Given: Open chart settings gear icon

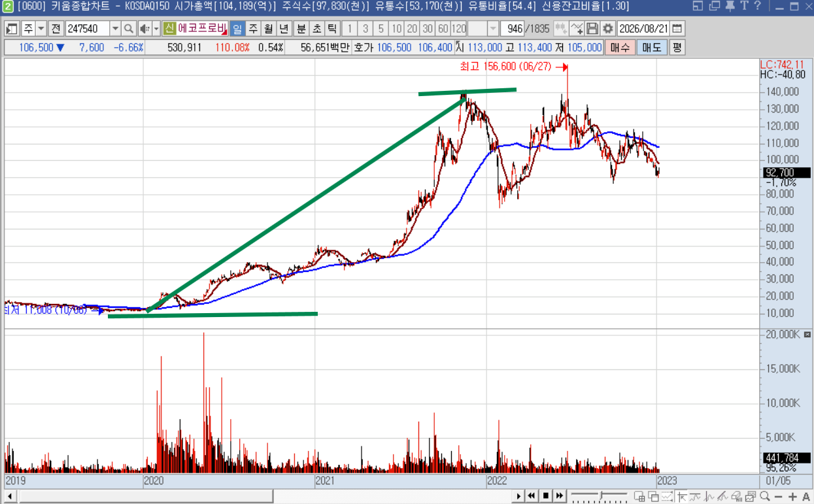Looking at the screenshot, I should (x=608, y=29).
